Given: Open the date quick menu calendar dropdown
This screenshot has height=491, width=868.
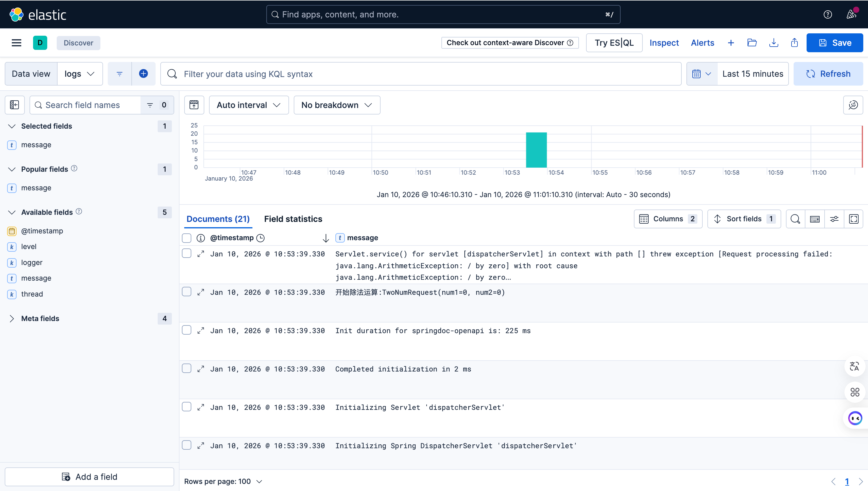Looking at the screenshot, I should point(702,74).
